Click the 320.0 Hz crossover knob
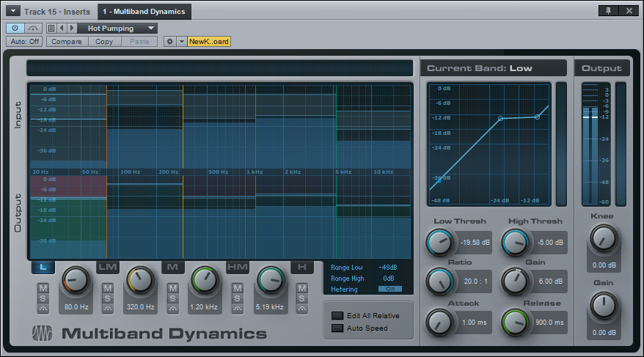The image size is (644, 357). (141, 281)
